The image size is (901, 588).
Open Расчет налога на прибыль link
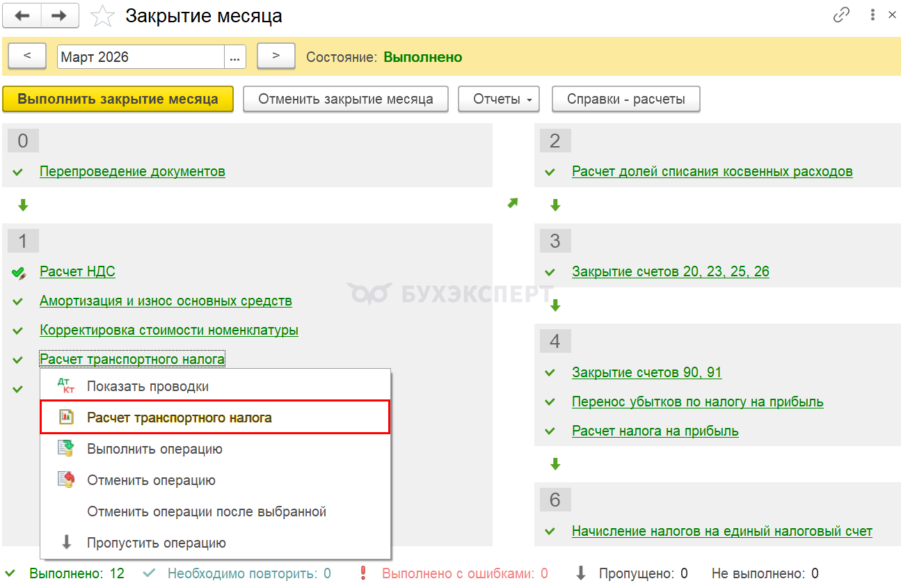pos(655,431)
